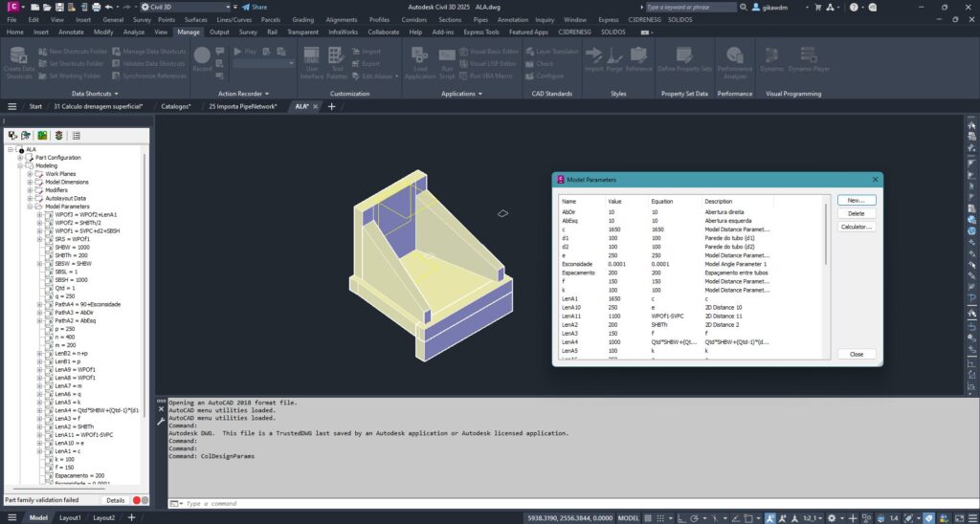Click the New drawing icon in quick access toolbar
This screenshot has height=524, width=980.
point(34,7)
